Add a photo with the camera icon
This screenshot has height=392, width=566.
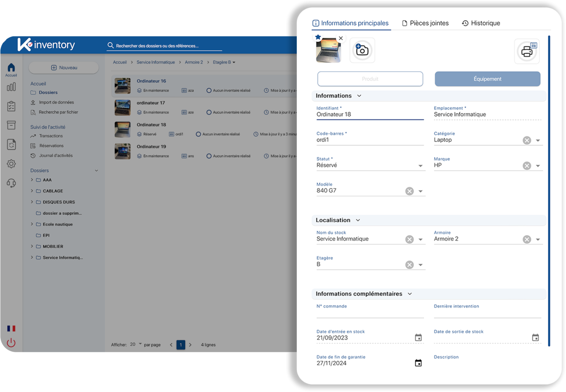coord(362,50)
